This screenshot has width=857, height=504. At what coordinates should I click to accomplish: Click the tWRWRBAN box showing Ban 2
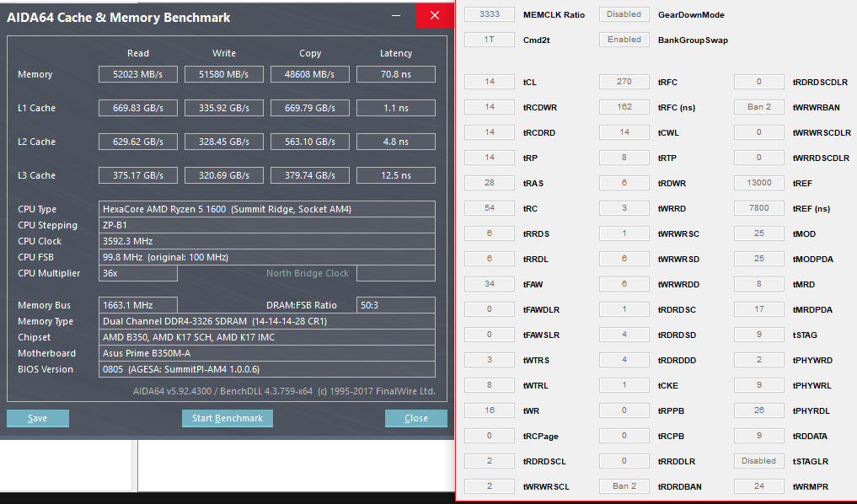(758, 106)
